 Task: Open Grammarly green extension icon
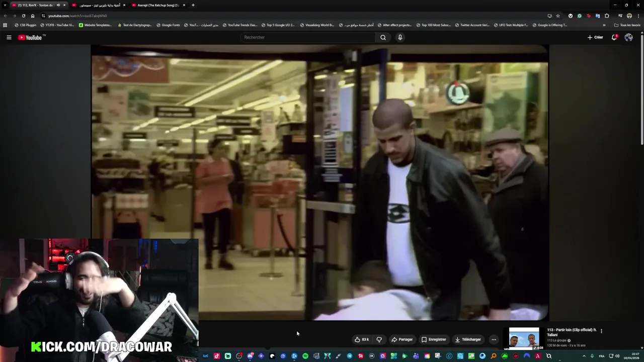[x=580, y=16]
